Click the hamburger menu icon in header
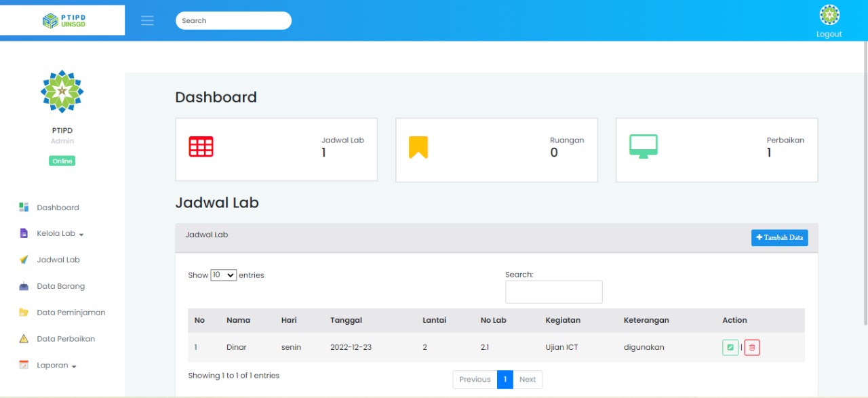Viewport: 868px width, 398px height. click(x=147, y=20)
